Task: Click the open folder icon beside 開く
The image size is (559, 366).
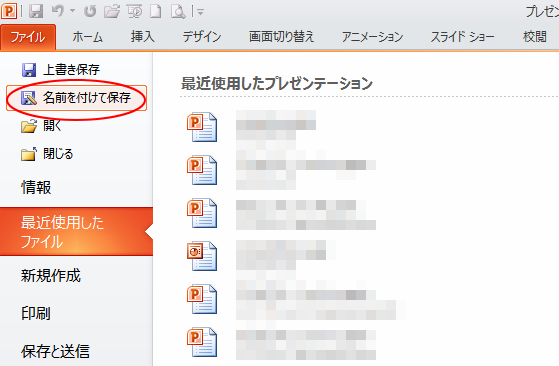Action: point(29,126)
